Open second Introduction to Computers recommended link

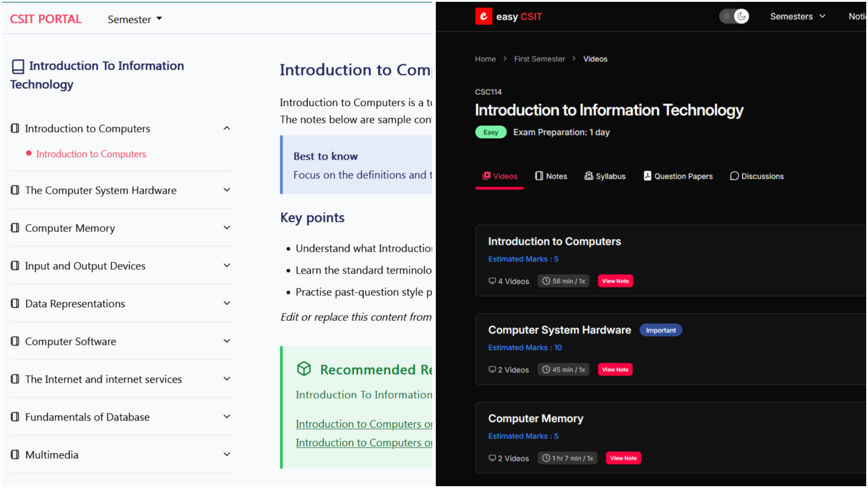[364, 443]
